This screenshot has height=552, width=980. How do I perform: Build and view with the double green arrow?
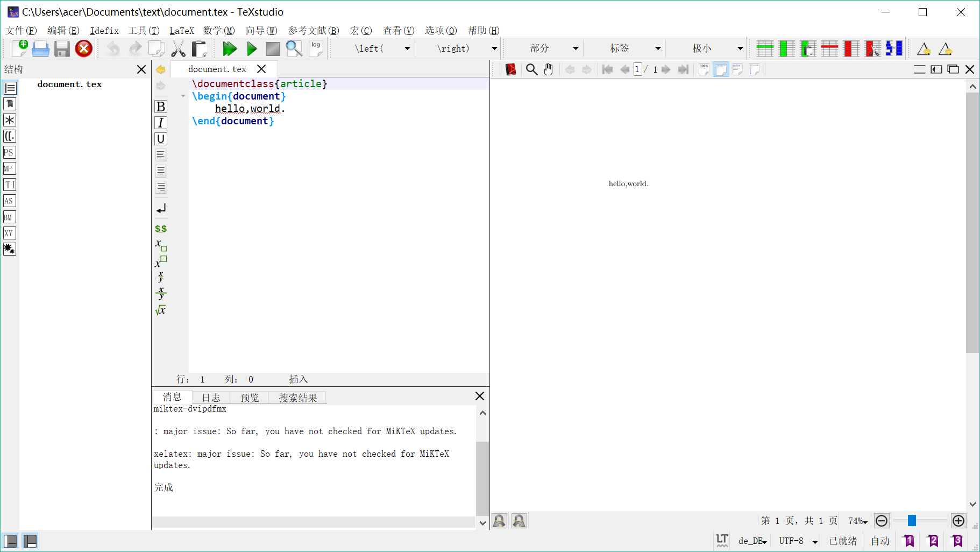click(230, 49)
